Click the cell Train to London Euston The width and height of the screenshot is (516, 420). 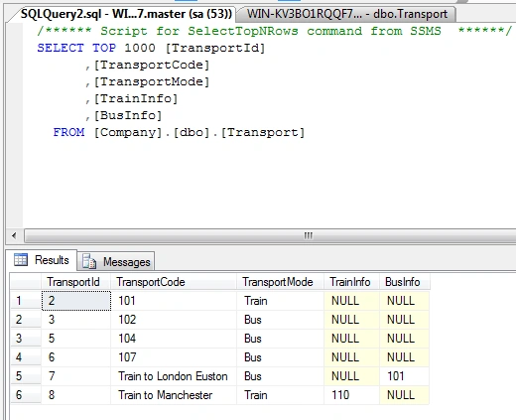[174, 376]
